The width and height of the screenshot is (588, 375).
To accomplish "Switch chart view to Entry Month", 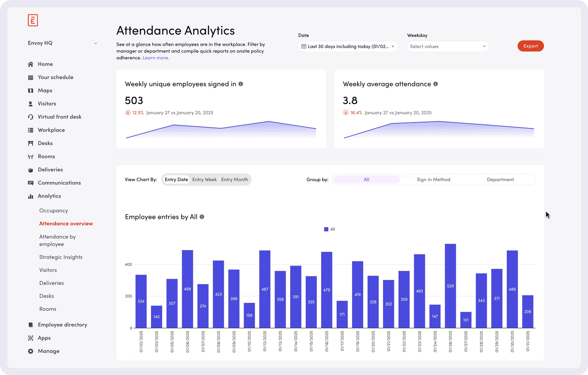I will (x=235, y=180).
